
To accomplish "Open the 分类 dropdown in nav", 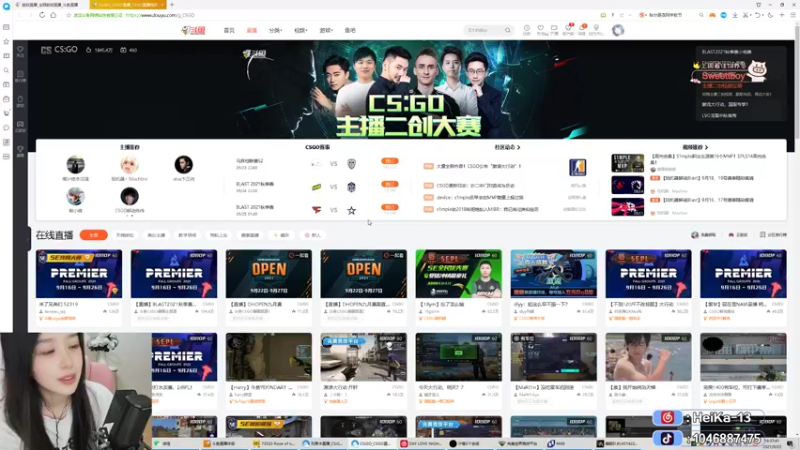I will click(276, 30).
